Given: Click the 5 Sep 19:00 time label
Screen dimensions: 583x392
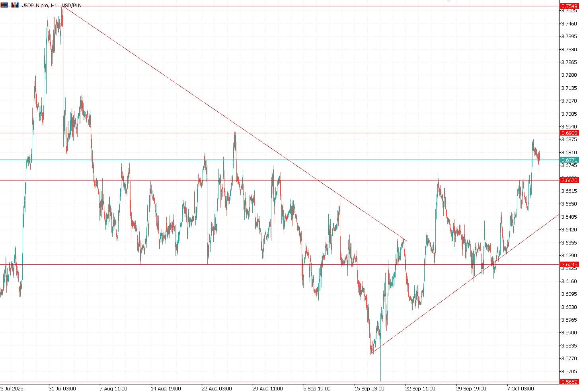Looking at the screenshot, I should pyautogui.click(x=318, y=388).
